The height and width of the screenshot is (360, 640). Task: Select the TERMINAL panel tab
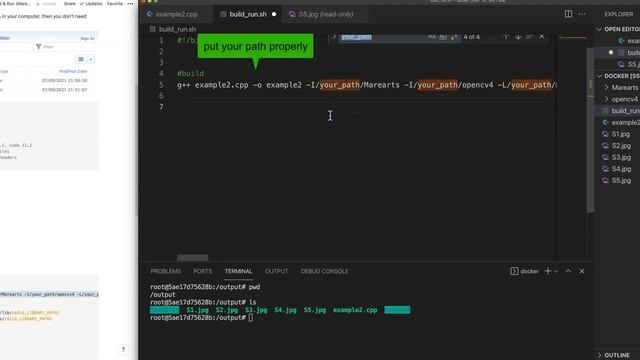(238, 271)
